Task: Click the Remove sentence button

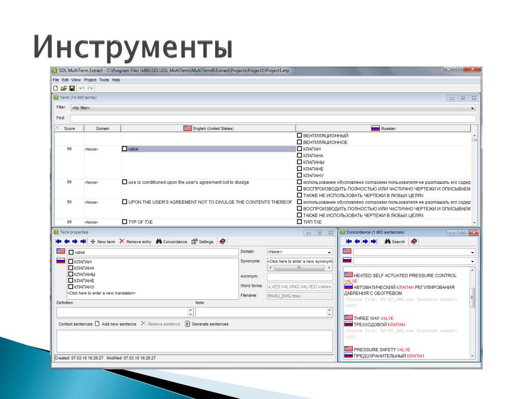Action: coord(161,324)
